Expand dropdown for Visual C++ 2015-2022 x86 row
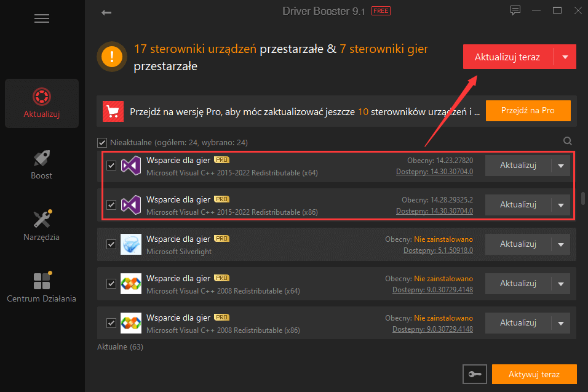The height and width of the screenshot is (392, 588). coord(561,205)
